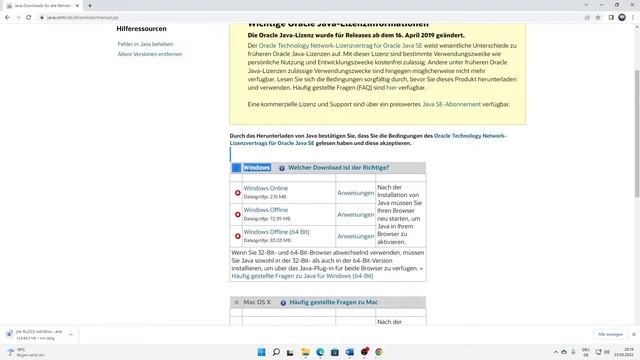Open 'Häufig gestellte Fragen zu Java für Windows (64-Bit)'
The height and width of the screenshot is (360, 640).
pyautogui.click(x=302, y=276)
